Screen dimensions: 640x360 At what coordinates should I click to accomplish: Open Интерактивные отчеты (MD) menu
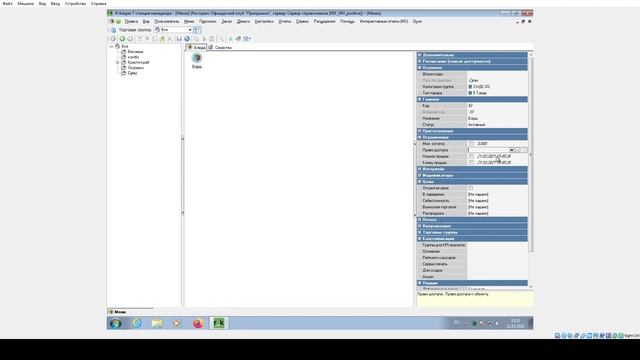[384, 21]
